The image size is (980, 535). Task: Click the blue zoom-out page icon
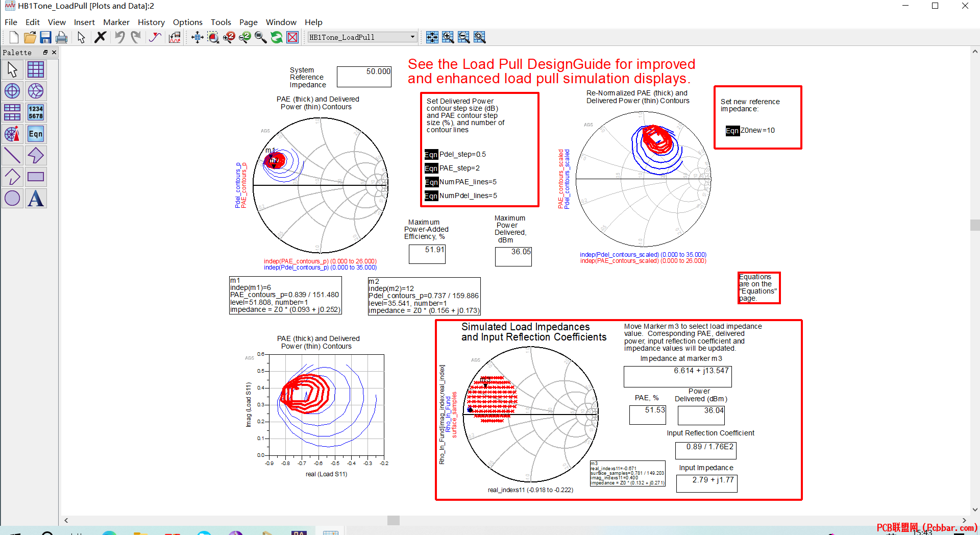click(464, 37)
